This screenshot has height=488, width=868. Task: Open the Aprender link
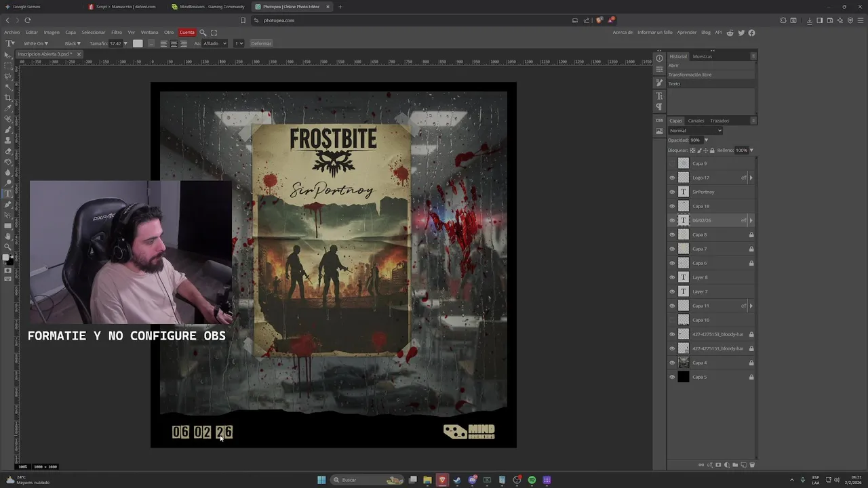pyautogui.click(x=687, y=33)
